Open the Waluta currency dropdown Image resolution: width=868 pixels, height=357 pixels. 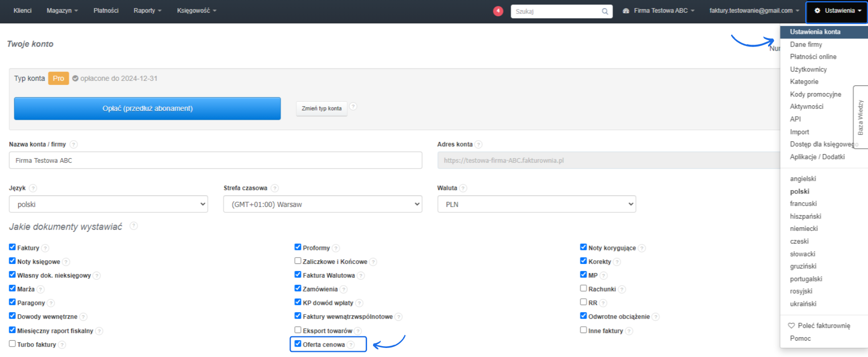coord(536,204)
